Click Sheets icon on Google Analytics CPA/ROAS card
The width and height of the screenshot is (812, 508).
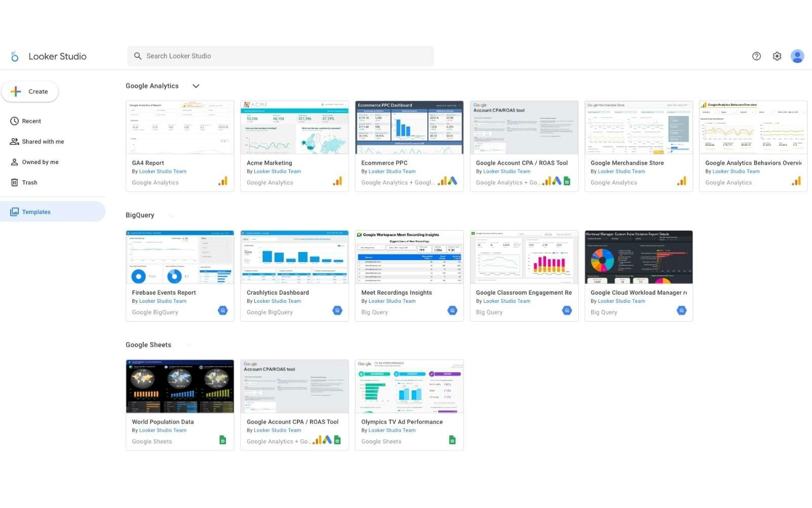pos(567,181)
